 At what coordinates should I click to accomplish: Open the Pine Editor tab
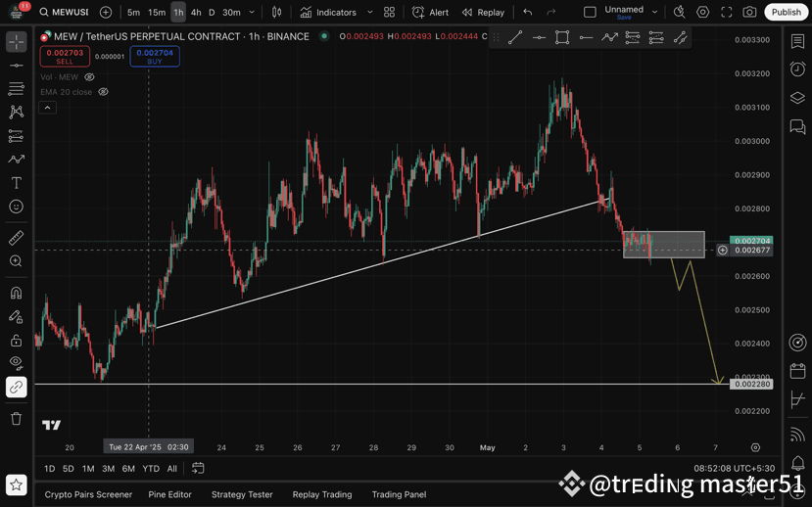point(169,494)
